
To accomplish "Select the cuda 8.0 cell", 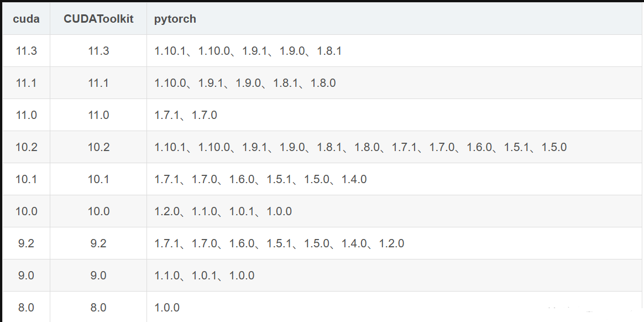I will tap(27, 308).
